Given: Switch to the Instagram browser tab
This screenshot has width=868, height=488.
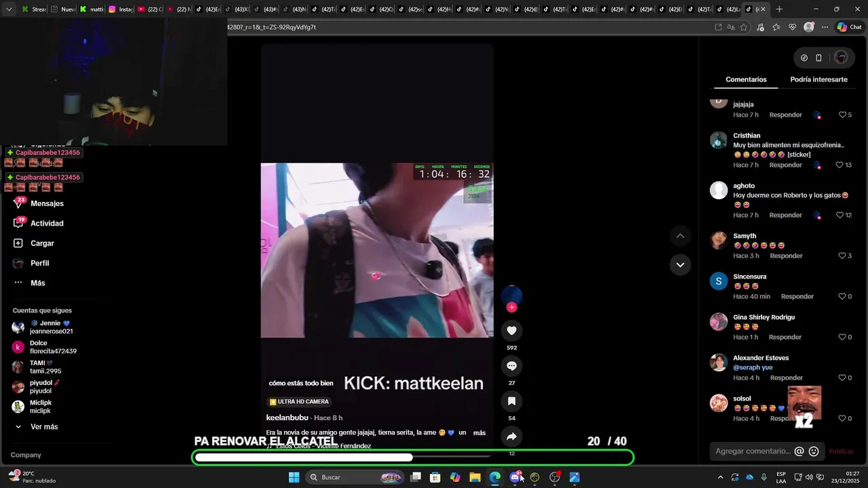Looking at the screenshot, I should pos(120,9).
